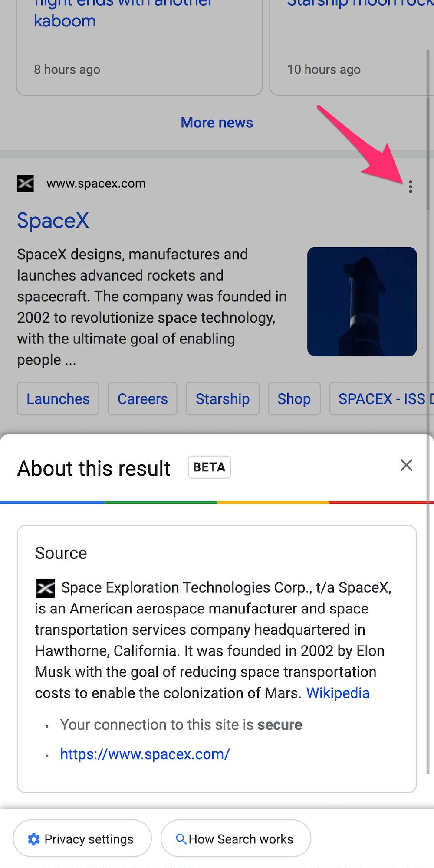The height and width of the screenshot is (868, 434).
Task: Click the SpaceX logo in Source card
Action: 45,588
